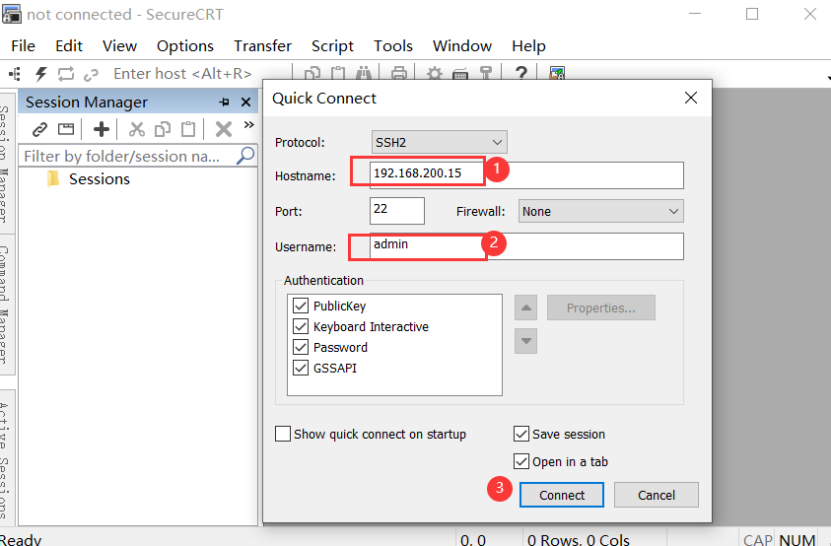Viewport: 831px width, 546px height.
Task: Open the Tools menu
Action: pyautogui.click(x=393, y=46)
